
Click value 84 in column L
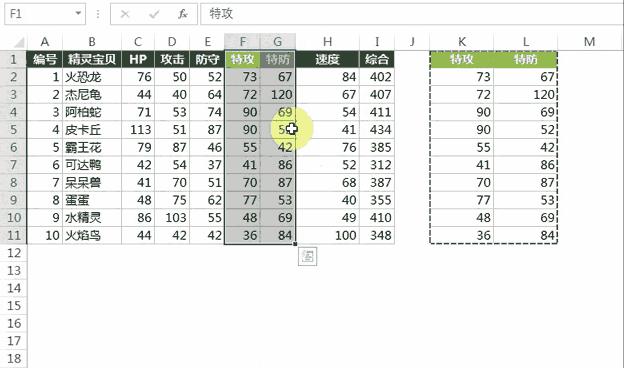[x=526, y=235]
